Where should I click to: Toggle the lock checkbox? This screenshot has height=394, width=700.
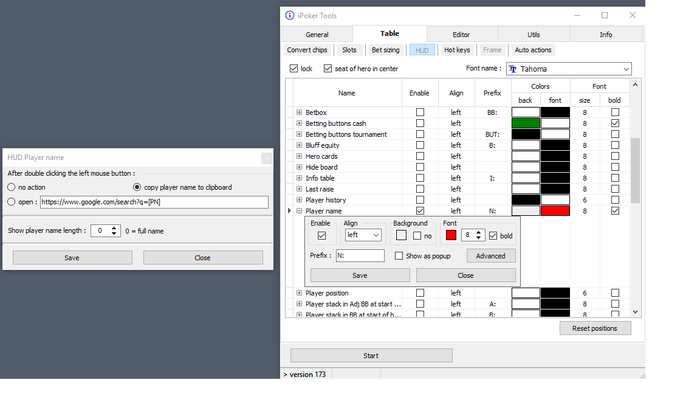point(294,68)
